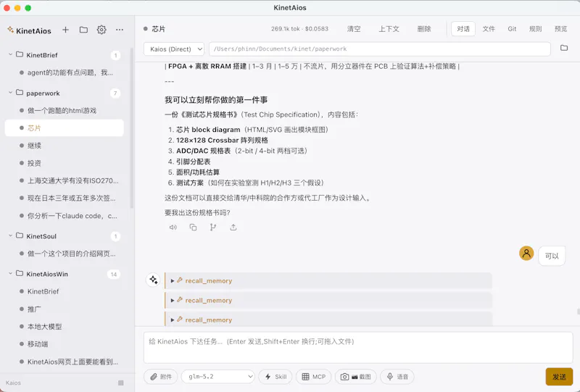Click the branch fork icon under message
The width and height of the screenshot is (580, 392).
[x=213, y=227]
